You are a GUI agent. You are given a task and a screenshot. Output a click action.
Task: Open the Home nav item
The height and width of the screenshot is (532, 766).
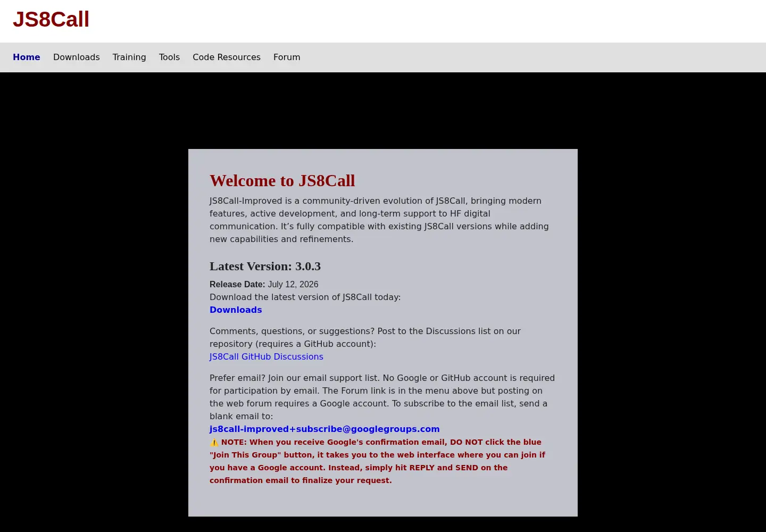27,57
